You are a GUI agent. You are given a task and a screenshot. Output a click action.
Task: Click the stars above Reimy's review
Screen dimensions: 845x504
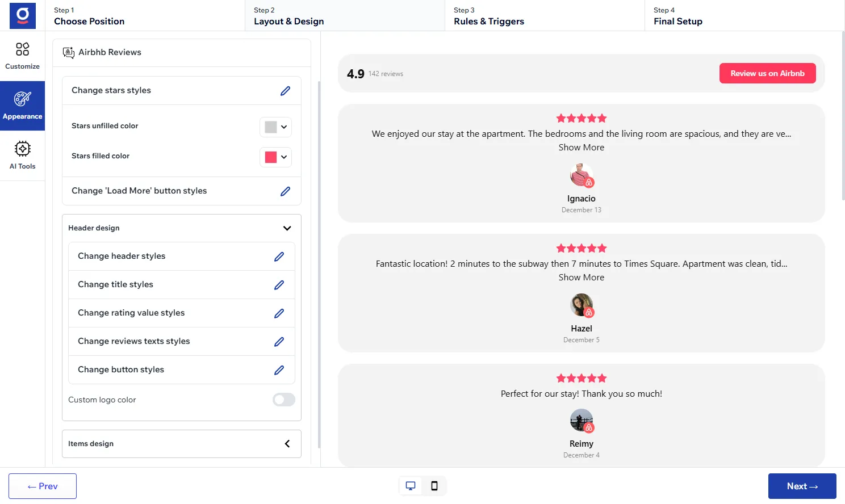pyautogui.click(x=582, y=378)
